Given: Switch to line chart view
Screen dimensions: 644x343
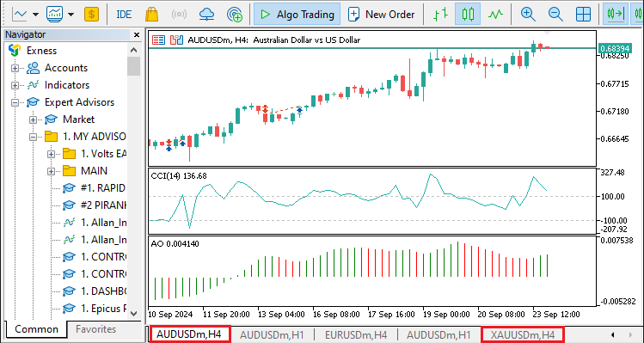Looking at the screenshot, I should point(496,15).
